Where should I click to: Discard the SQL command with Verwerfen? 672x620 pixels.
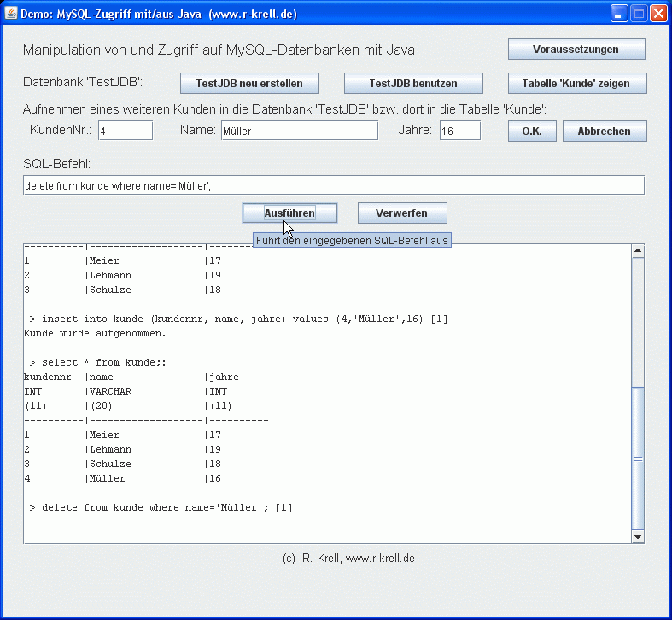(401, 213)
